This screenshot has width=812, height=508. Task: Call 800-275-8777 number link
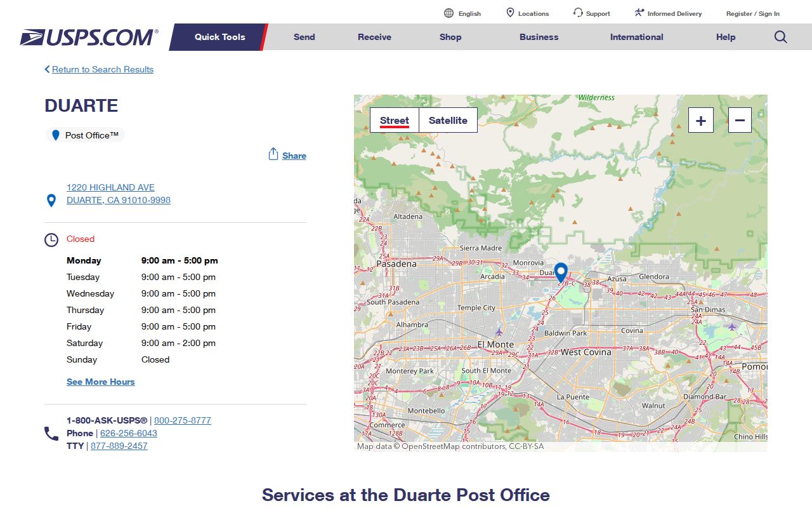[x=183, y=420]
